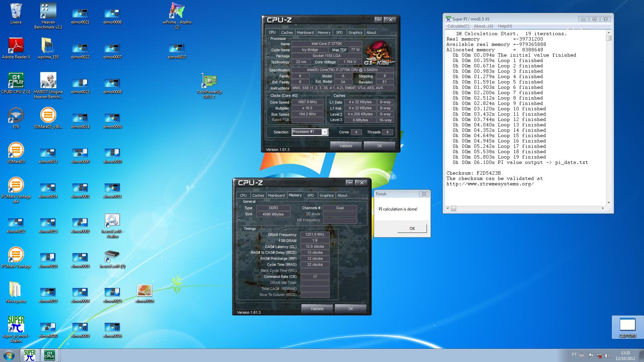The image size is (644, 362).
Task: Open the 3DMark03_v36 installer icon
Action: click(x=48, y=118)
